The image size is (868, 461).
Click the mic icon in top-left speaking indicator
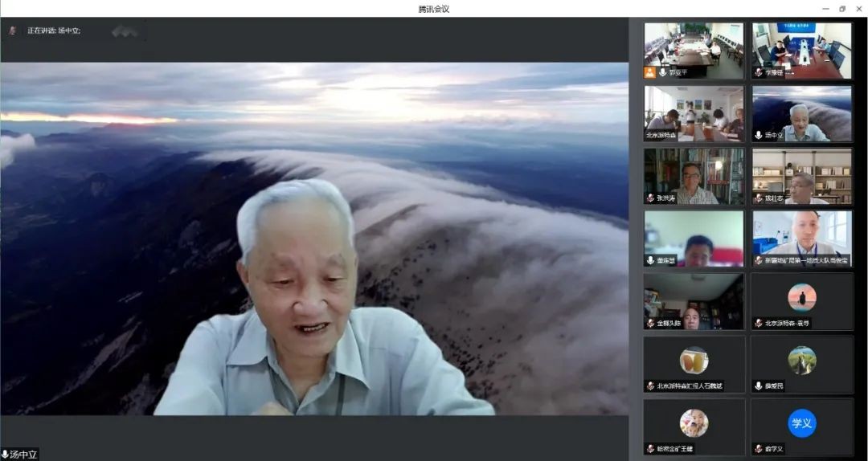click(12, 31)
